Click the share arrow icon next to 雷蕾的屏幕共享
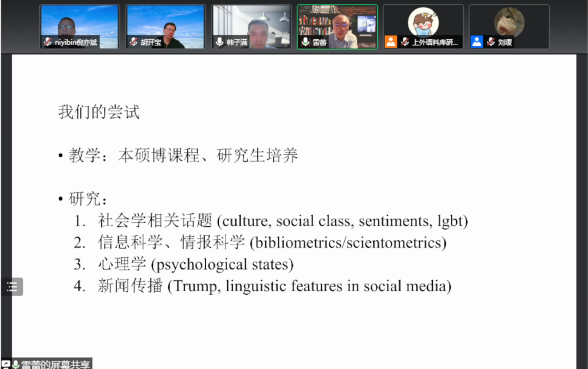Image resolution: width=588 pixels, height=369 pixels. [5, 362]
